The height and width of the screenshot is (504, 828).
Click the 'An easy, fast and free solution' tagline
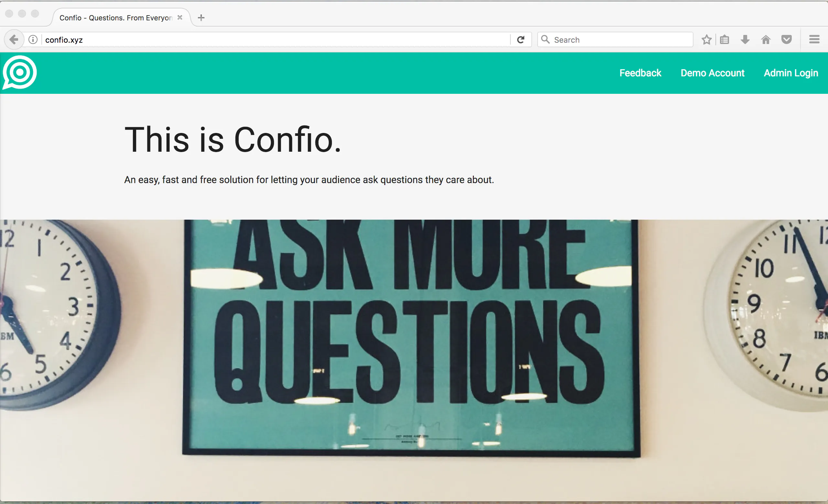(x=309, y=180)
